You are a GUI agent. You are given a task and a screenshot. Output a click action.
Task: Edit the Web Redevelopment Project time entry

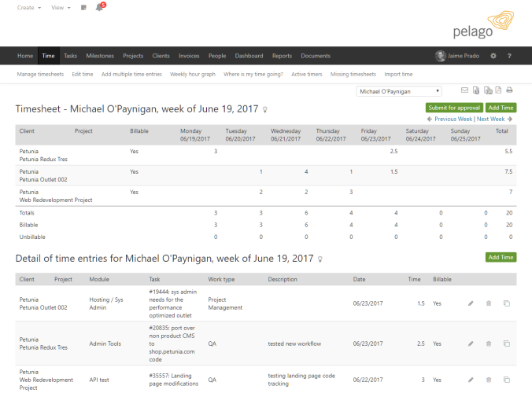471,380
